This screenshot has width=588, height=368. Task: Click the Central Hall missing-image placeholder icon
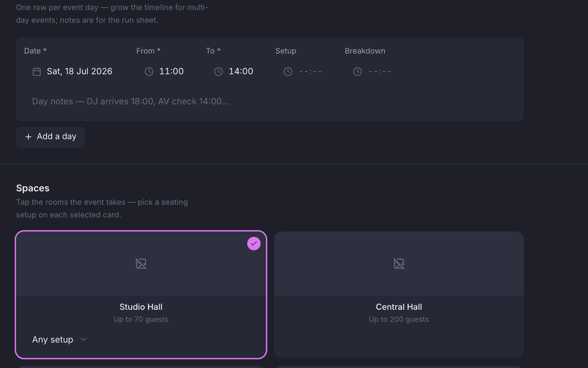(x=399, y=264)
